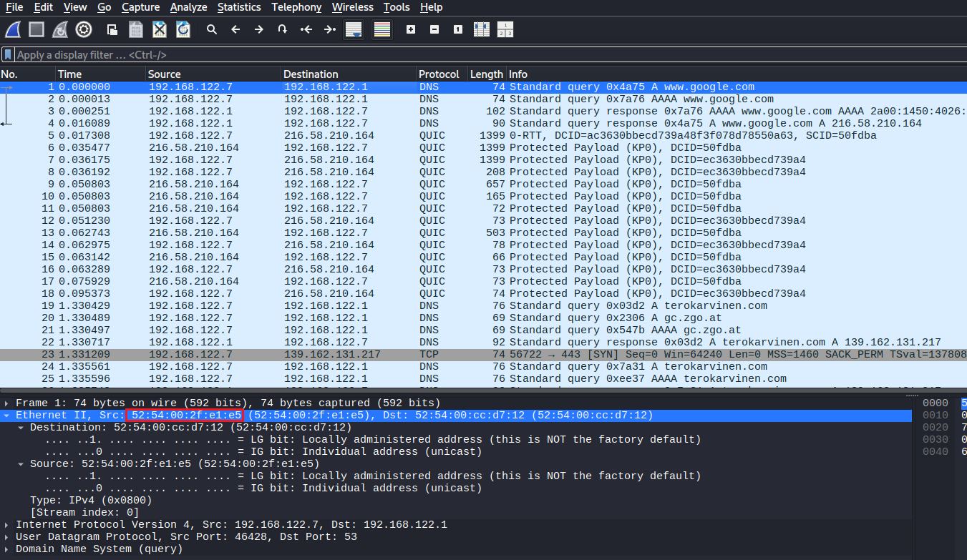
Task: Open capture options gear icon
Action: (84, 29)
